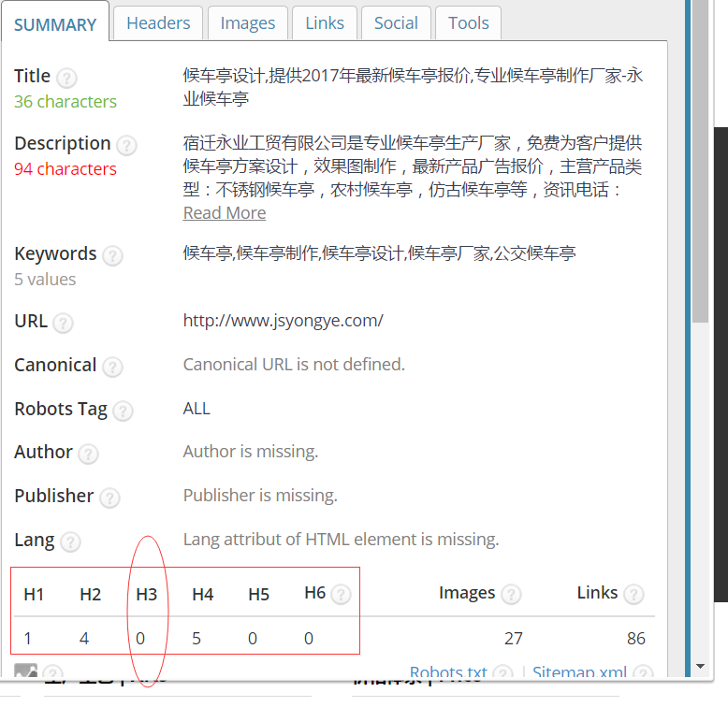
Task: Go to the Social tab
Action: point(396,23)
